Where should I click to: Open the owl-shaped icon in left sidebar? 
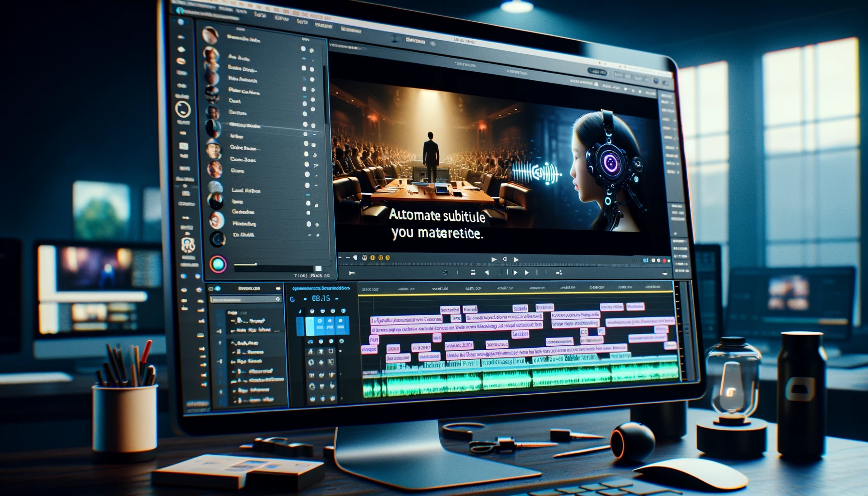187,245
